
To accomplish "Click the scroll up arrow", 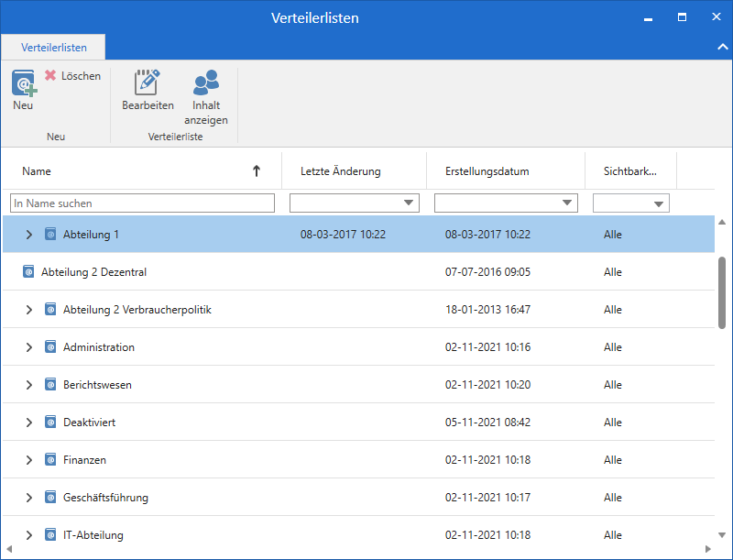I will point(722,222).
